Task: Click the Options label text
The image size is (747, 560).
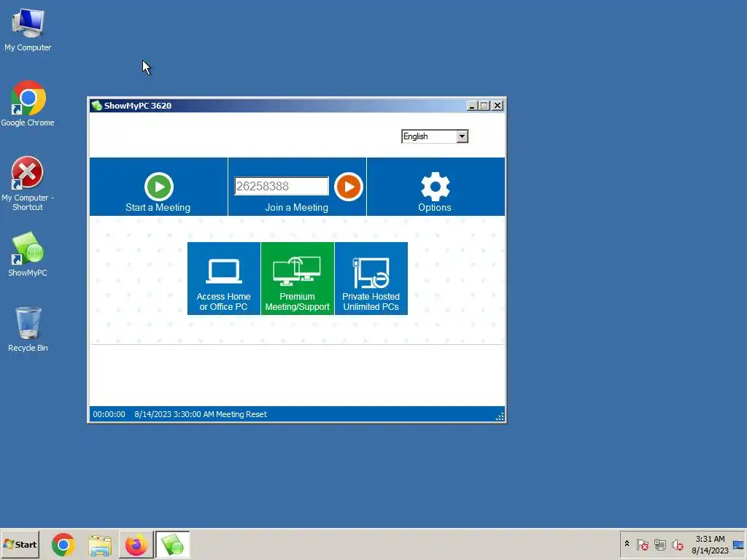Action: coord(435,208)
